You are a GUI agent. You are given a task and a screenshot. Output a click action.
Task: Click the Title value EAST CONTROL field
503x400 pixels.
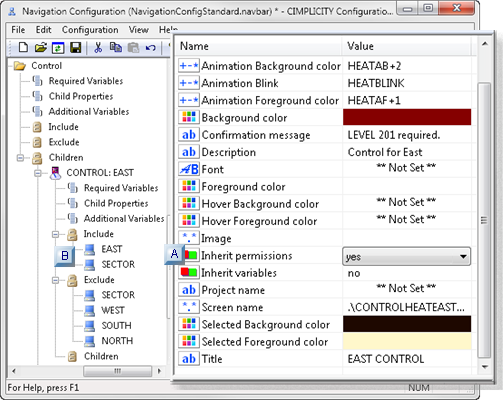407,359
